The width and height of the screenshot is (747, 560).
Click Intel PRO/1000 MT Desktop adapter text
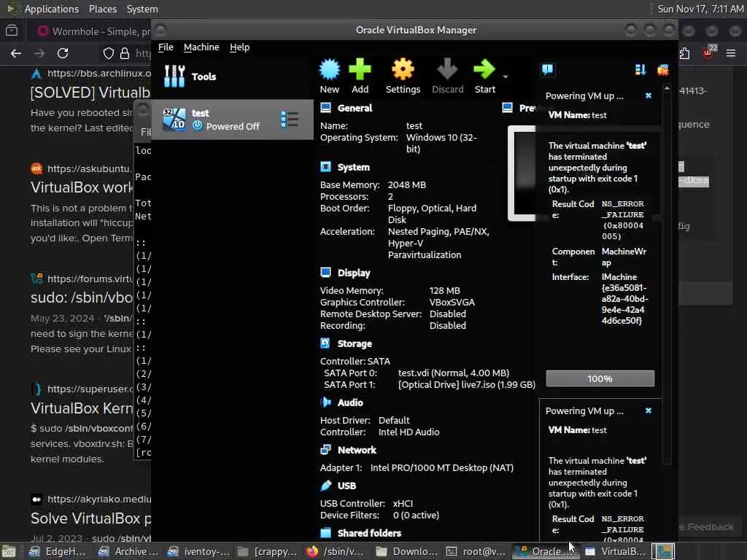click(x=441, y=467)
